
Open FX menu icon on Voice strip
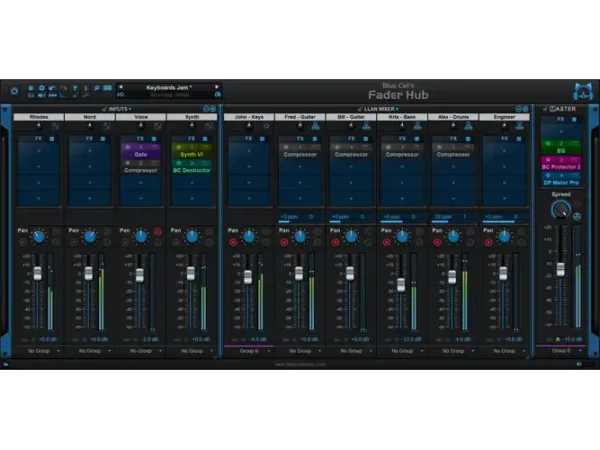154,139
